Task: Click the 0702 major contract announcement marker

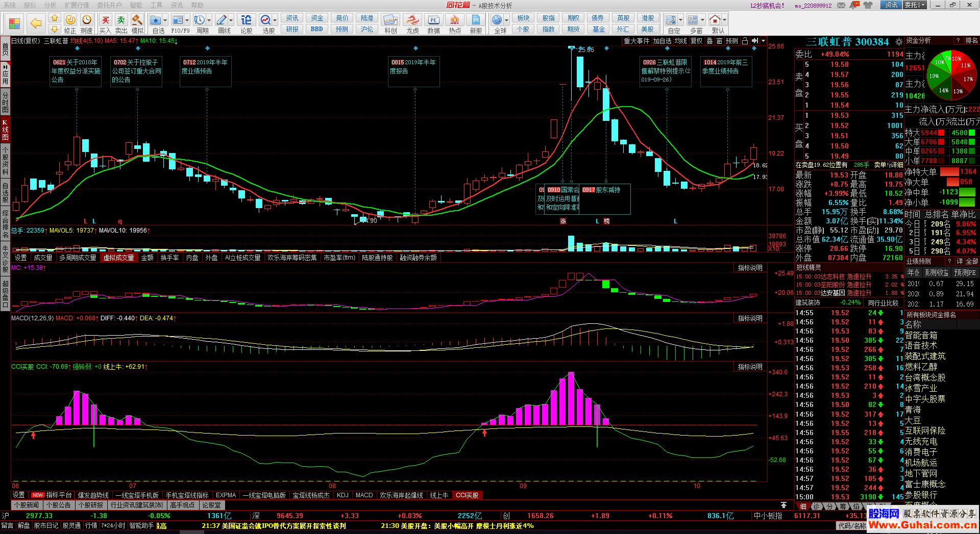Action: (136, 71)
